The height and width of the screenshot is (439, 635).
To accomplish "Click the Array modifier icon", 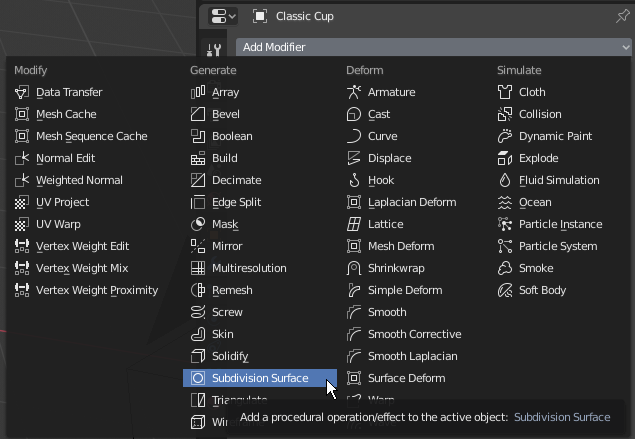I will coord(198,92).
